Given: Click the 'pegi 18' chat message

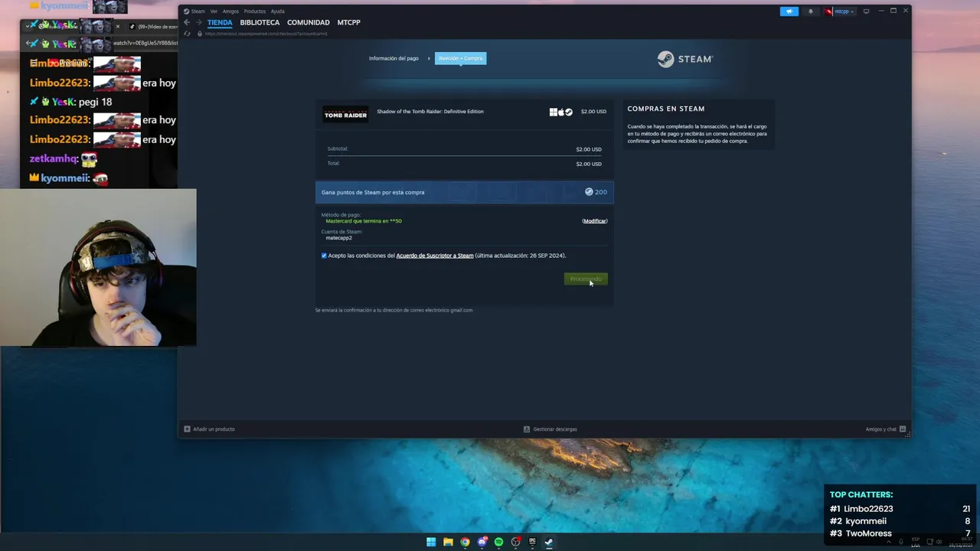Looking at the screenshot, I should tap(95, 102).
